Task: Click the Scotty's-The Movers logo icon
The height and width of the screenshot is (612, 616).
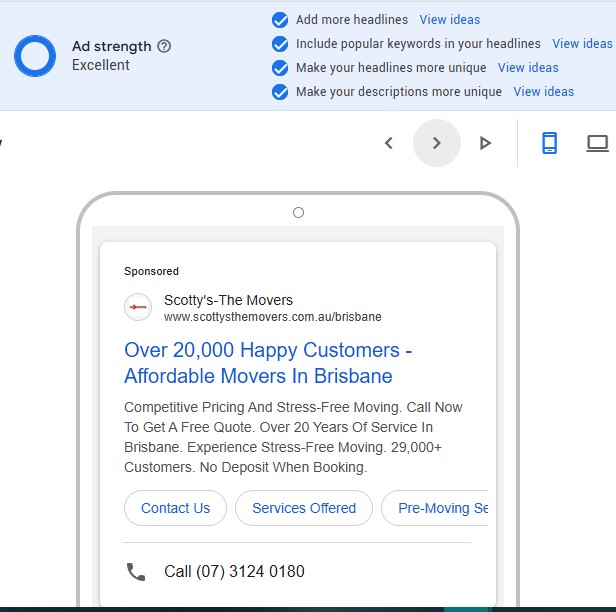Action: pyautogui.click(x=138, y=307)
